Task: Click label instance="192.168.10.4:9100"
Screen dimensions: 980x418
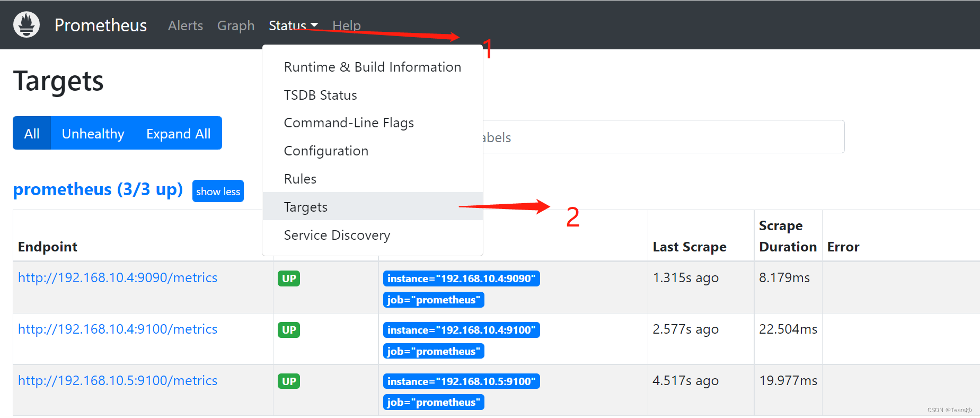Action: [x=461, y=330]
